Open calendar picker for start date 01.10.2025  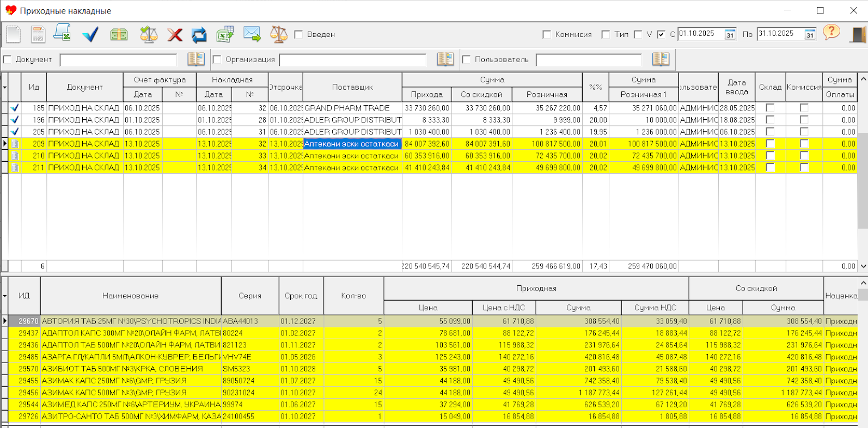coord(730,35)
